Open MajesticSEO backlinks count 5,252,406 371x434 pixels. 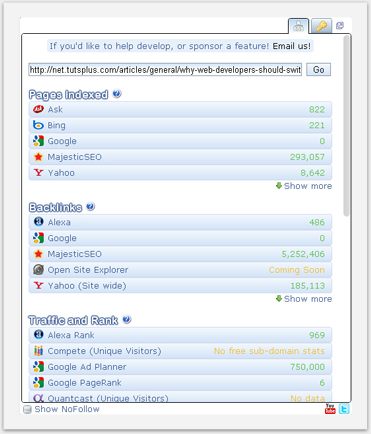303,254
